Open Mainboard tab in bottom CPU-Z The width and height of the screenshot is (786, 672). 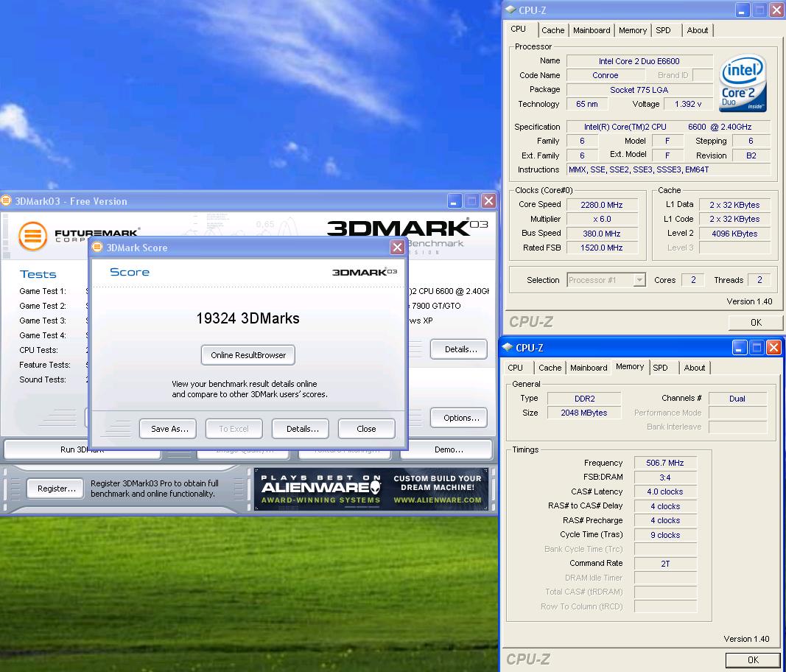589,368
